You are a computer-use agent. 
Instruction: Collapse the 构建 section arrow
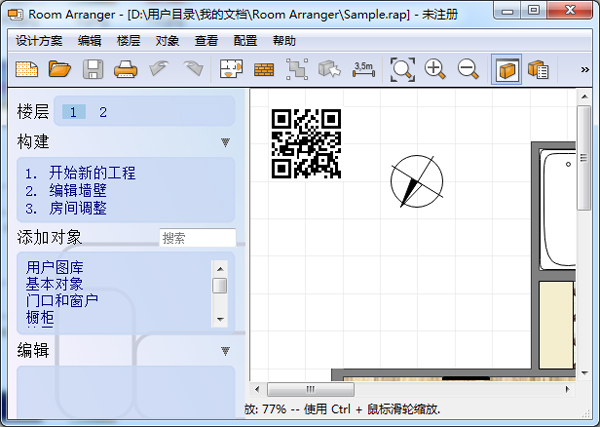pyautogui.click(x=226, y=142)
